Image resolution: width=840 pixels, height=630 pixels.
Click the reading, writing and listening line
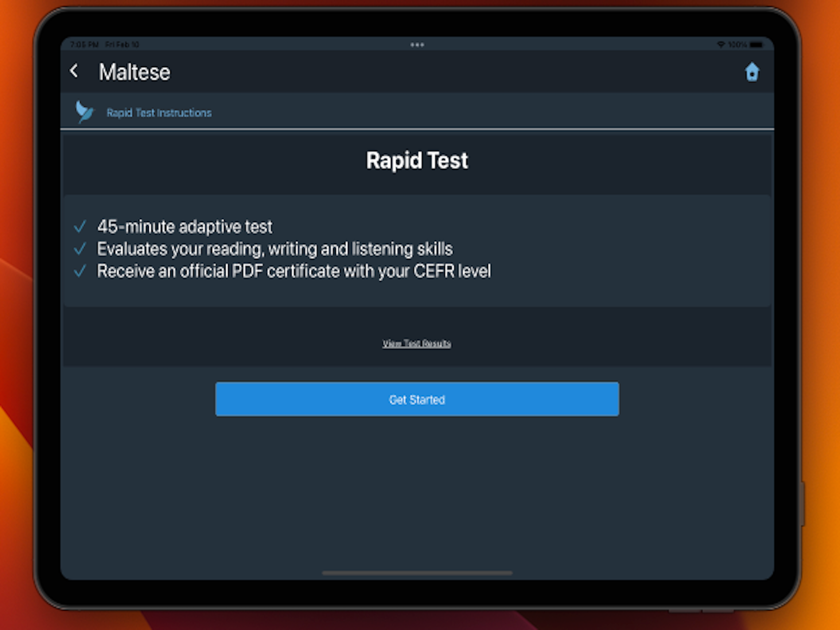point(275,249)
